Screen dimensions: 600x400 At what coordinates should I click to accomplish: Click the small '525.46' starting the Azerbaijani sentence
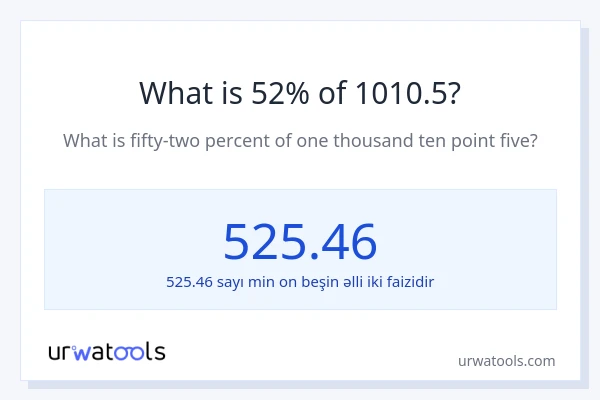coord(190,282)
